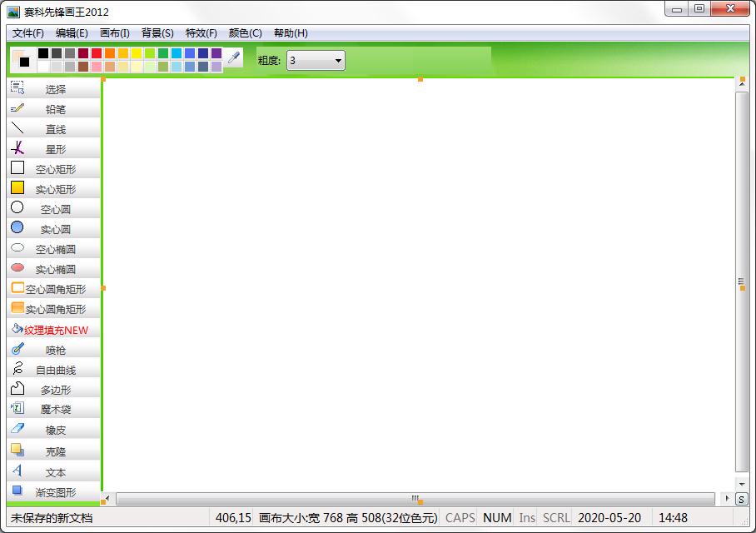Viewport: 756px width, 533px height.
Task: Select the 铅笔 pencil tool
Action: tap(53, 109)
